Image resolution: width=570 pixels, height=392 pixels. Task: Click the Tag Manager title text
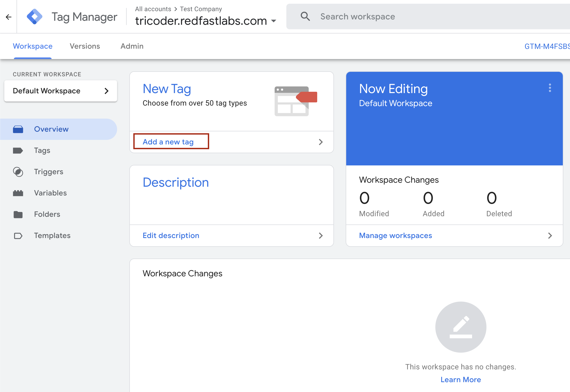[84, 17]
